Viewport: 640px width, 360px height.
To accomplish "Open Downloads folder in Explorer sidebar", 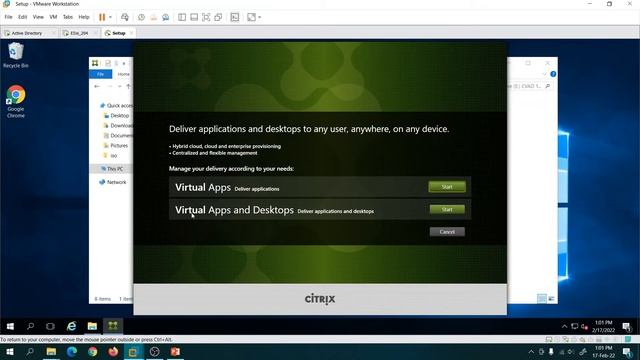I will pos(118,125).
